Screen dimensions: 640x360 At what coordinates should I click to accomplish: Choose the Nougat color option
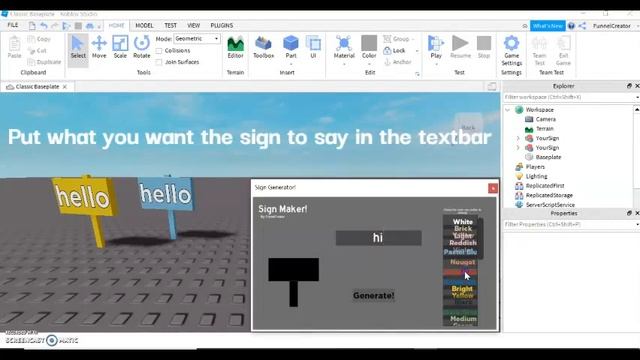pos(462,262)
